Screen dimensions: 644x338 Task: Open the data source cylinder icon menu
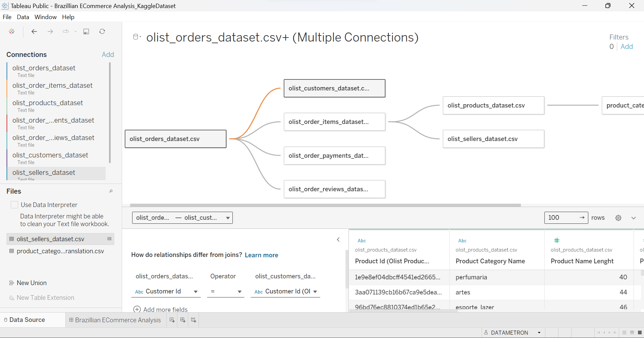(x=137, y=37)
